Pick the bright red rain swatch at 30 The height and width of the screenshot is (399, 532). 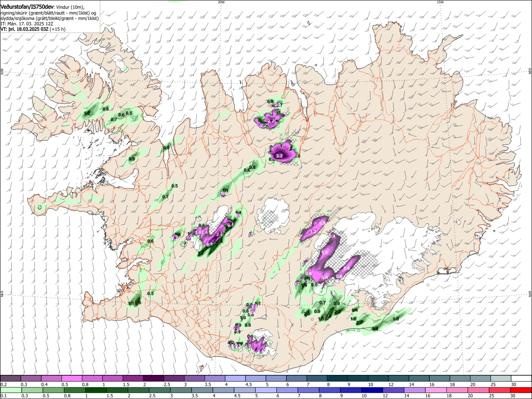coord(521,390)
